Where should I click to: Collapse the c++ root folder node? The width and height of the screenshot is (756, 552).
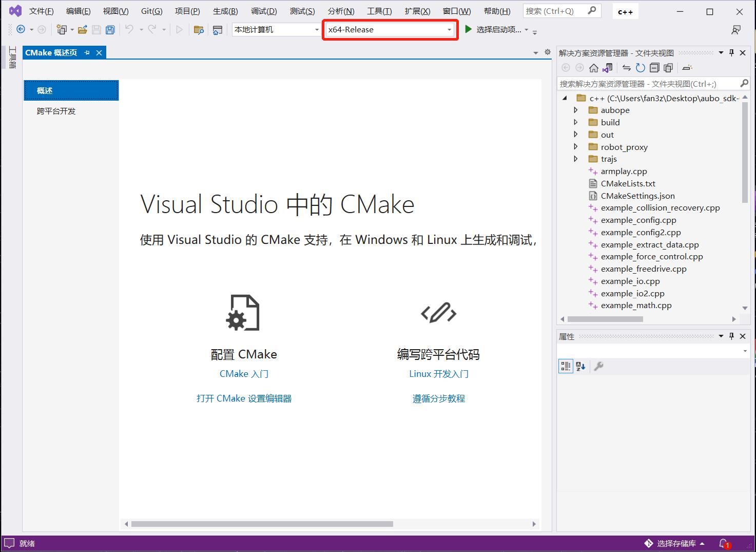pyautogui.click(x=565, y=98)
